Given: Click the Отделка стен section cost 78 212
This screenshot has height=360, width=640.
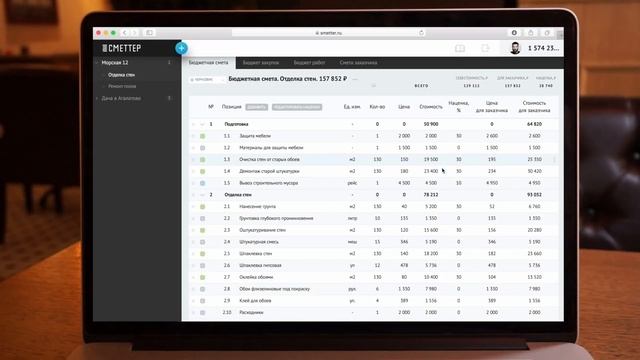Looking at the screenshot, I should pyautogui.click(x=431, y=195).
